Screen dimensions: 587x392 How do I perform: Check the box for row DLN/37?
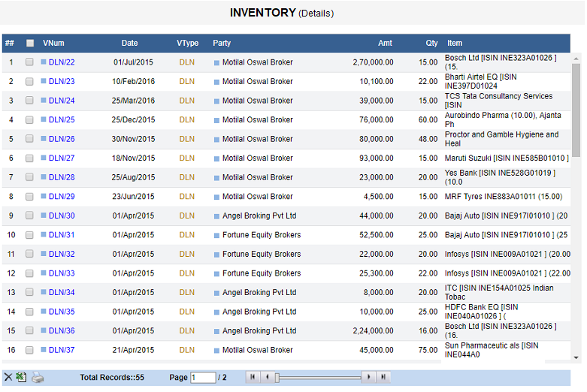(29, 350)
